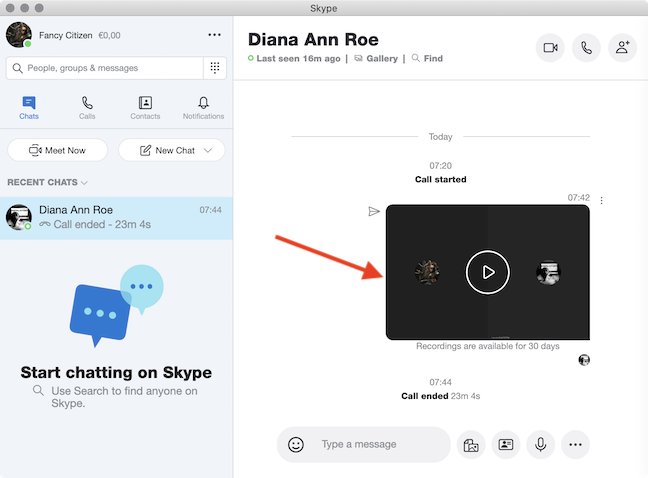This screenshot has width=648, height=478.
Task: Click the Call started message
Action: click(x=441, y=179)
